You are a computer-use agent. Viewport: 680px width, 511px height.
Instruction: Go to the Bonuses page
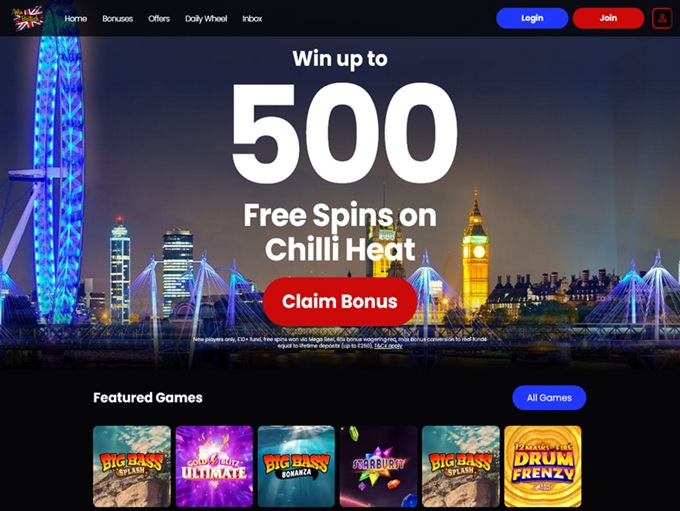118,19
